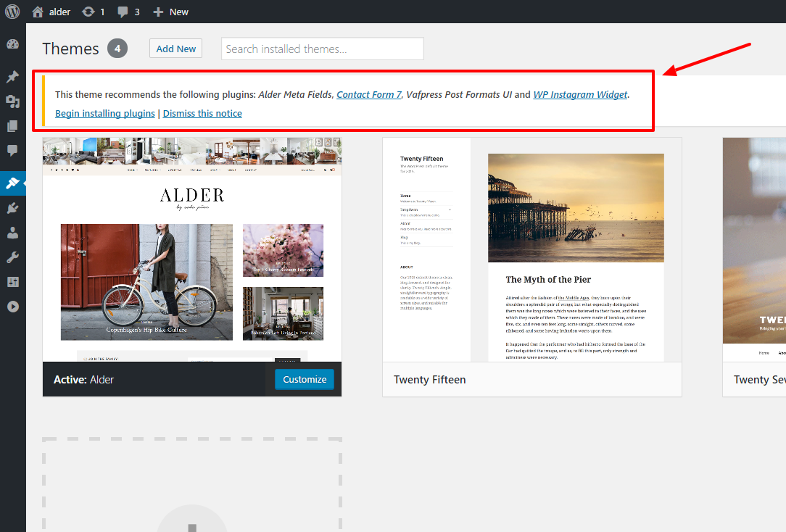Open the pending updates indicator
The width and height of the screenshot is (786, 532).
pos(94,12)
